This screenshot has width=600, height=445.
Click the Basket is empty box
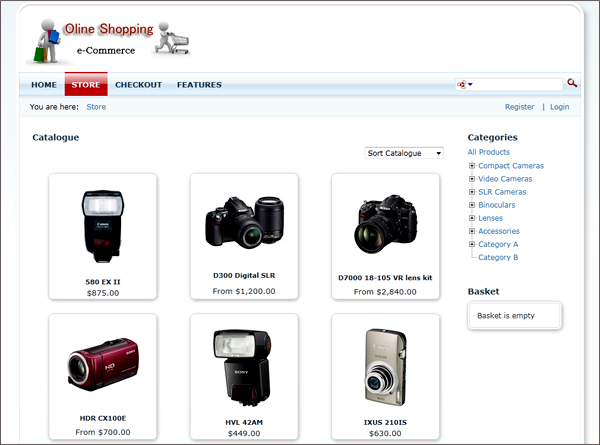tap(515, 316)
